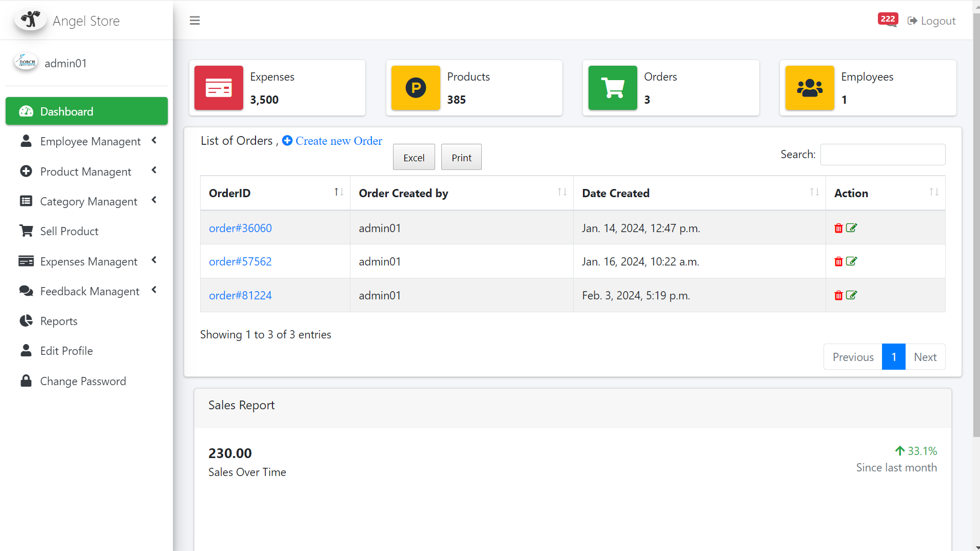Click the Expenses Managent card icon
Viewport: 980px width, 551px height.
(26, 261)
